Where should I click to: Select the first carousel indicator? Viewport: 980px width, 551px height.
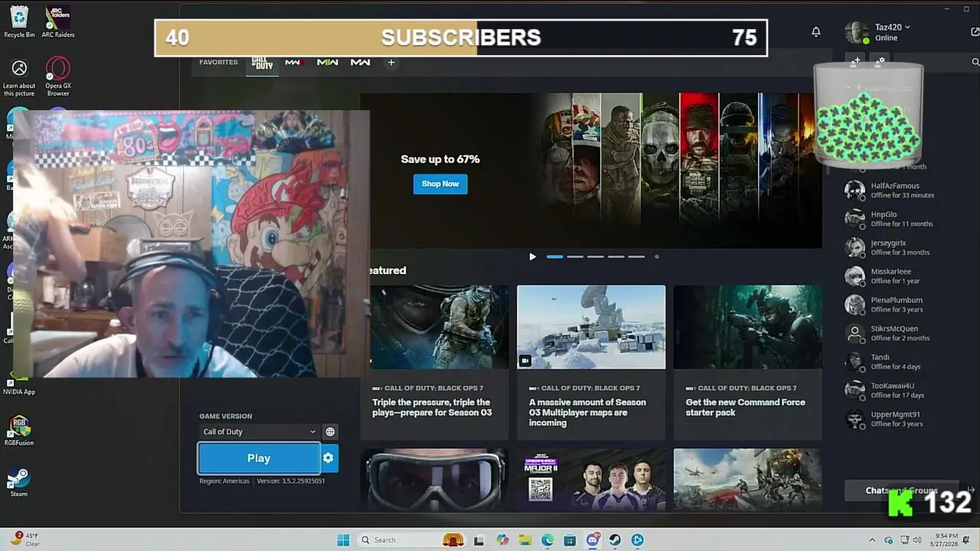555,257
